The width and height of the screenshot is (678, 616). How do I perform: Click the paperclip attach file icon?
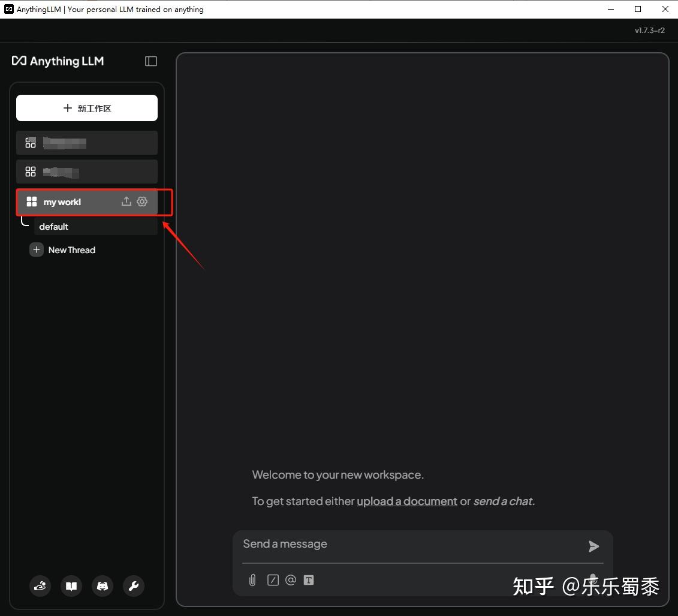252,580
